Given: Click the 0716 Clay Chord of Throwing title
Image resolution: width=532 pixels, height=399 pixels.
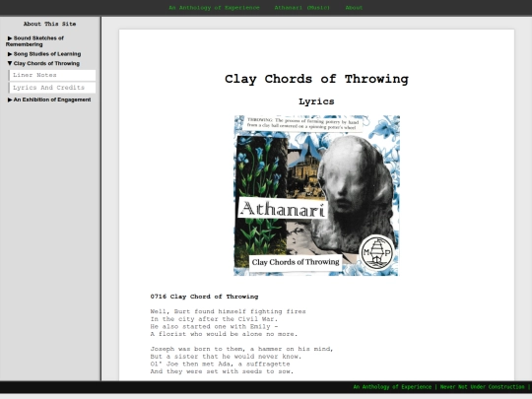Looking at the screenshot, I should [x=204, y=297].
